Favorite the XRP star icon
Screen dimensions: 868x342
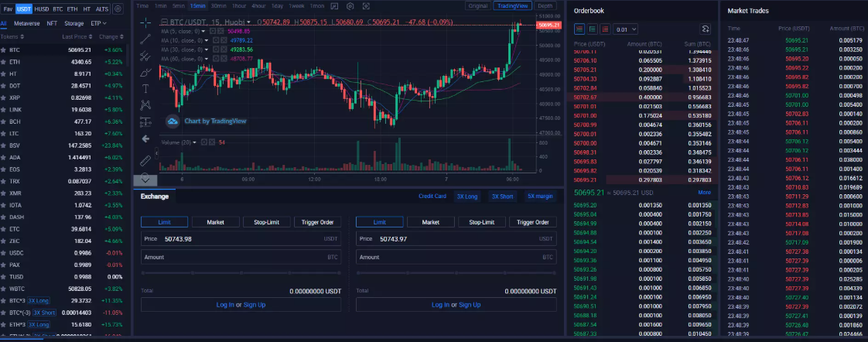coord(4,98)
